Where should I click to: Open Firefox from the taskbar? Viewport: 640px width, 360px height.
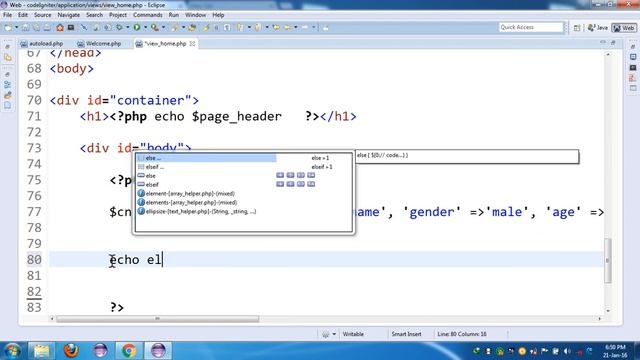coord(71,351)
